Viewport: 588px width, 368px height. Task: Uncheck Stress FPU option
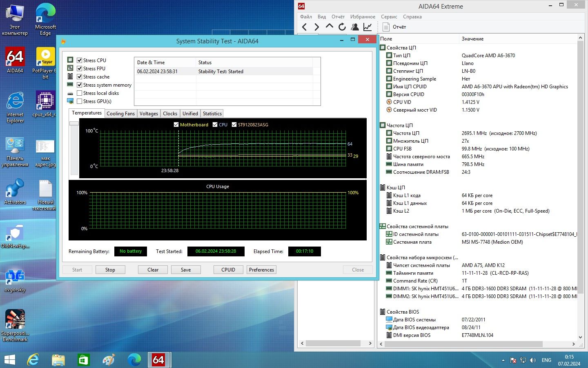(80, 68)
